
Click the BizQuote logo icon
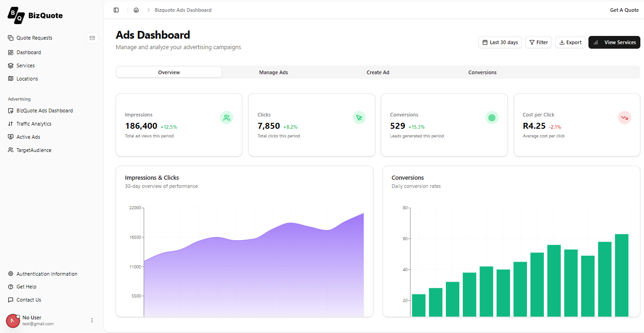tap(16, 15)
